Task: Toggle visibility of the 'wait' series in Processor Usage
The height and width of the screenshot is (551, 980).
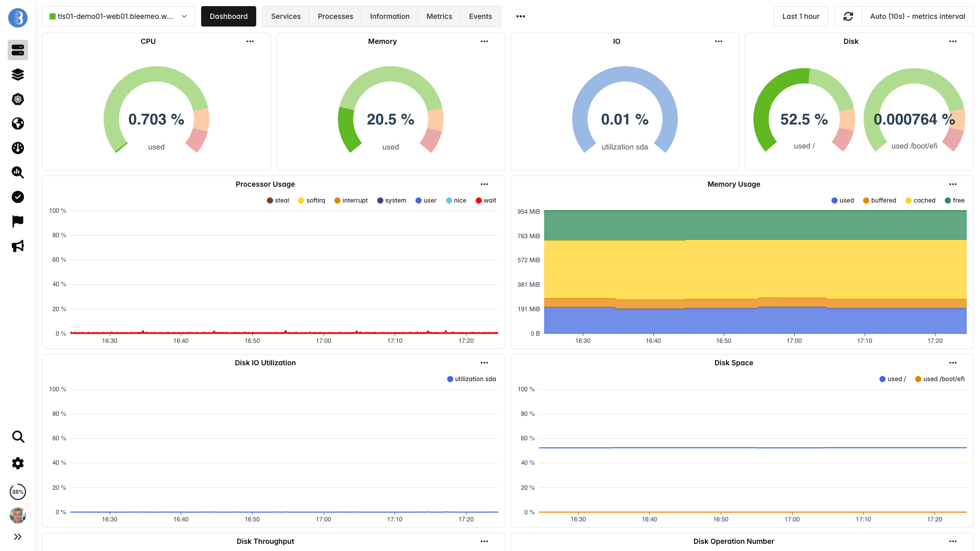Action: pos(485,200)
